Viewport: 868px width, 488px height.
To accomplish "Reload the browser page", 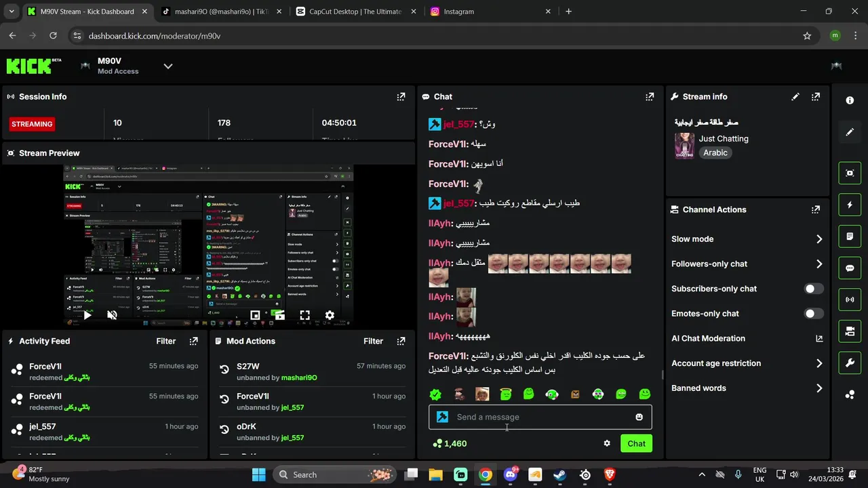I will click(x=53, y=36).
